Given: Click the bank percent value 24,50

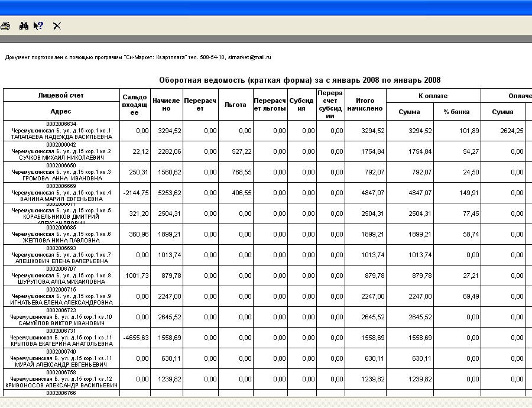Looking at the screenshot, I should 471,172.
